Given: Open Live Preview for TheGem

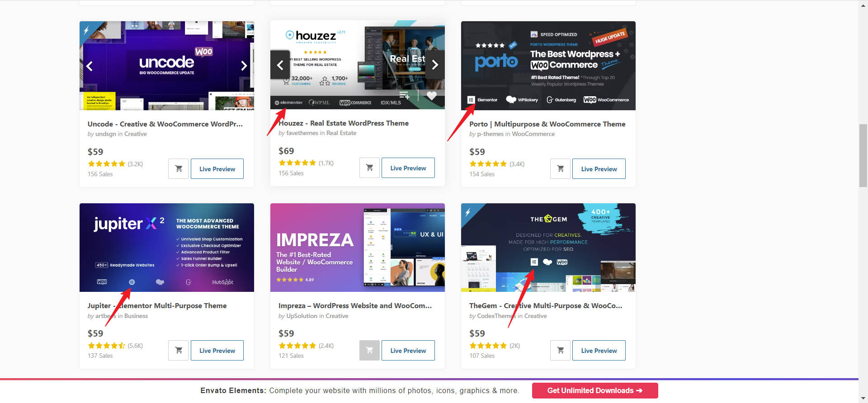Looking at the screenshot, I should tap(599, 350).
